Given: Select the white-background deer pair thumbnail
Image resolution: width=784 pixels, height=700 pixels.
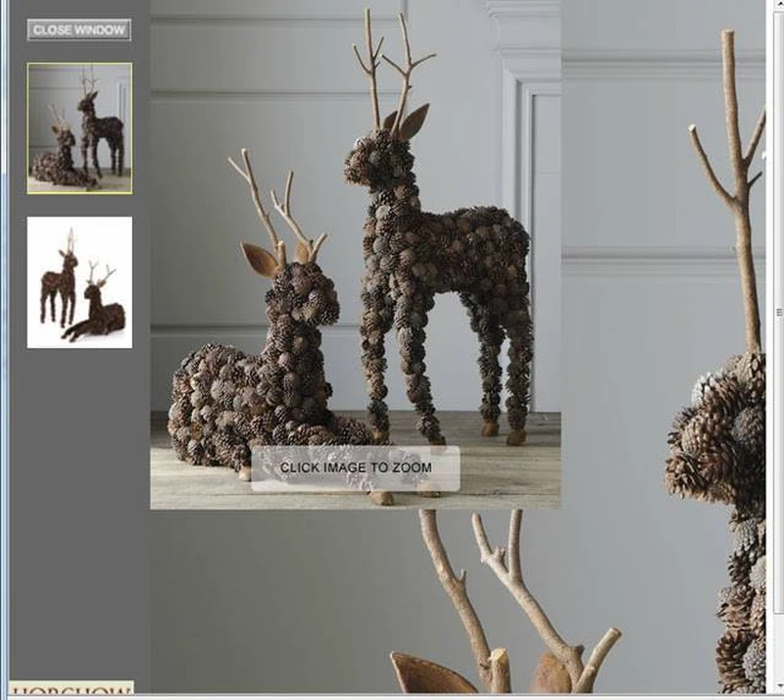Looking at the screenshot, I should (79, 282).
